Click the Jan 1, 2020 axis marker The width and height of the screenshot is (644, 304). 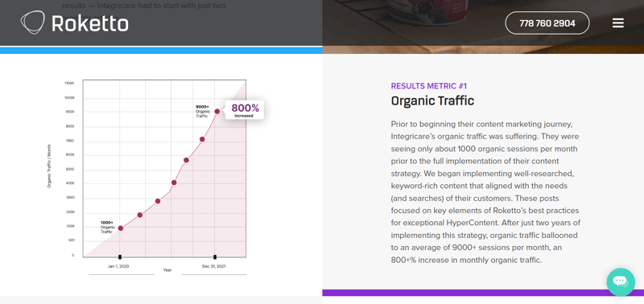(x=119, y=257)
